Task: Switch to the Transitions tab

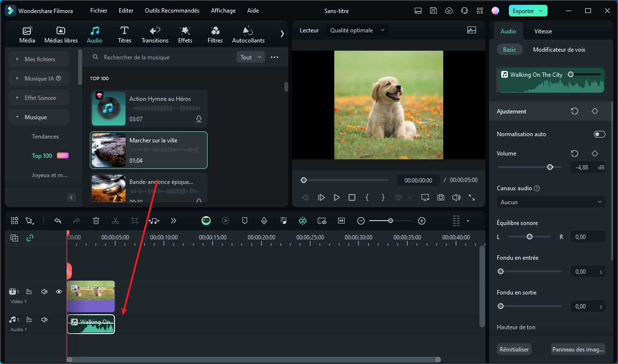Action: click(155, 34)
